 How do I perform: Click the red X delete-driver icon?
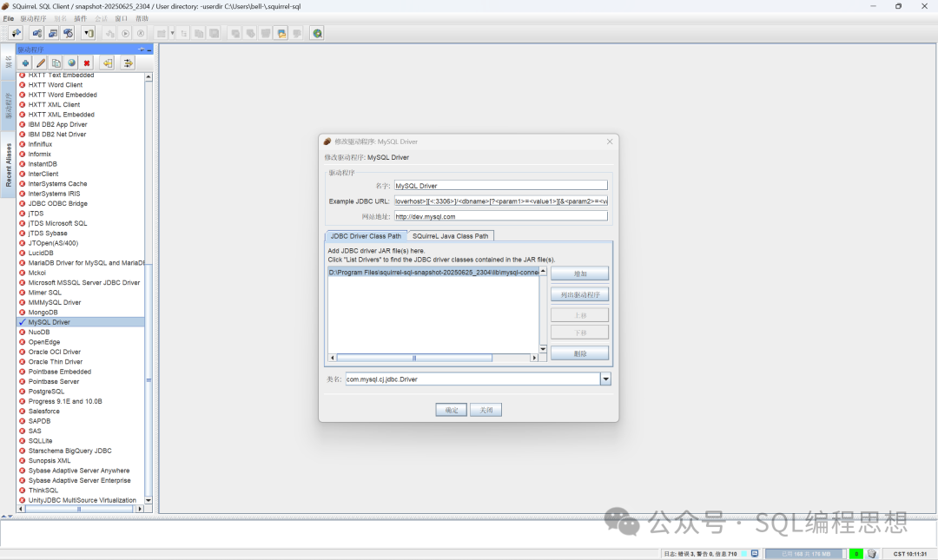(87, 63)
